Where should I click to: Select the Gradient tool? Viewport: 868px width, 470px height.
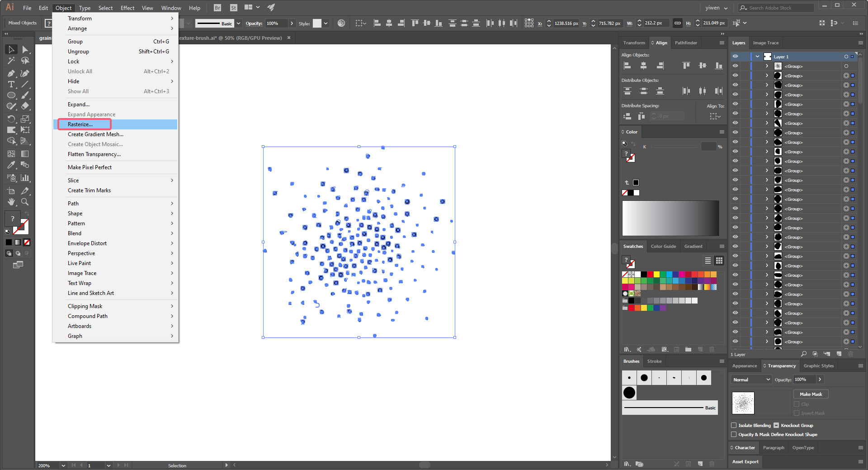[x=25, y=154]
